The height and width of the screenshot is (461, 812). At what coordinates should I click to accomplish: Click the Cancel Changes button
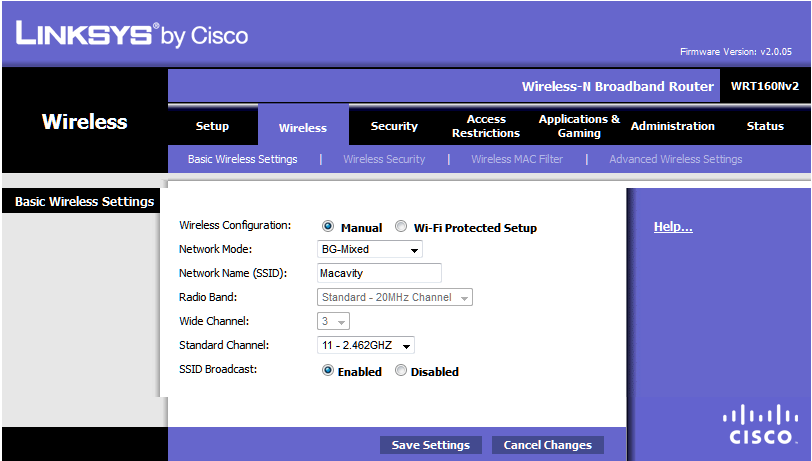[547, 445]
